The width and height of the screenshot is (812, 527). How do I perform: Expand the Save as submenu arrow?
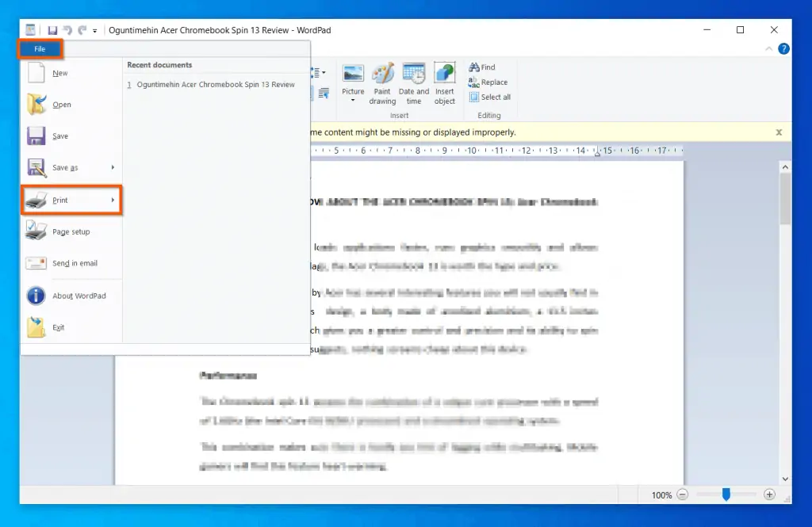[x=113, y=168]
